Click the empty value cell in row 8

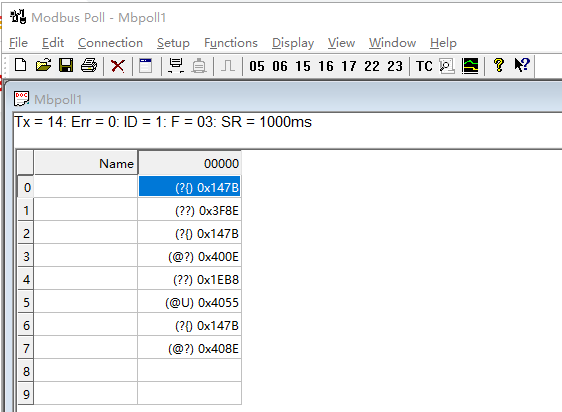click(190, 371)
